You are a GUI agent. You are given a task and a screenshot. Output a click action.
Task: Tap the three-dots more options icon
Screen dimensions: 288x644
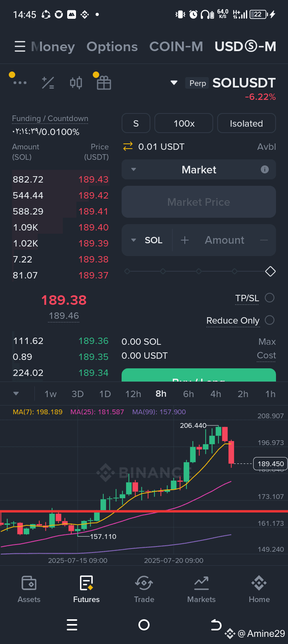point(20,83)
